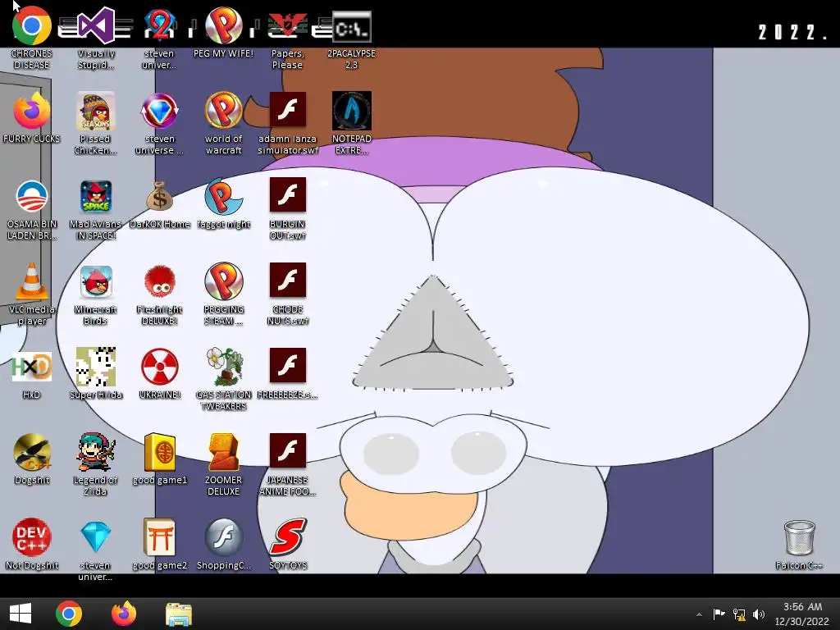Open the UKRAINE! radiation symbol icon
This screenshot has height=630, width=840.
click(160, 367)
